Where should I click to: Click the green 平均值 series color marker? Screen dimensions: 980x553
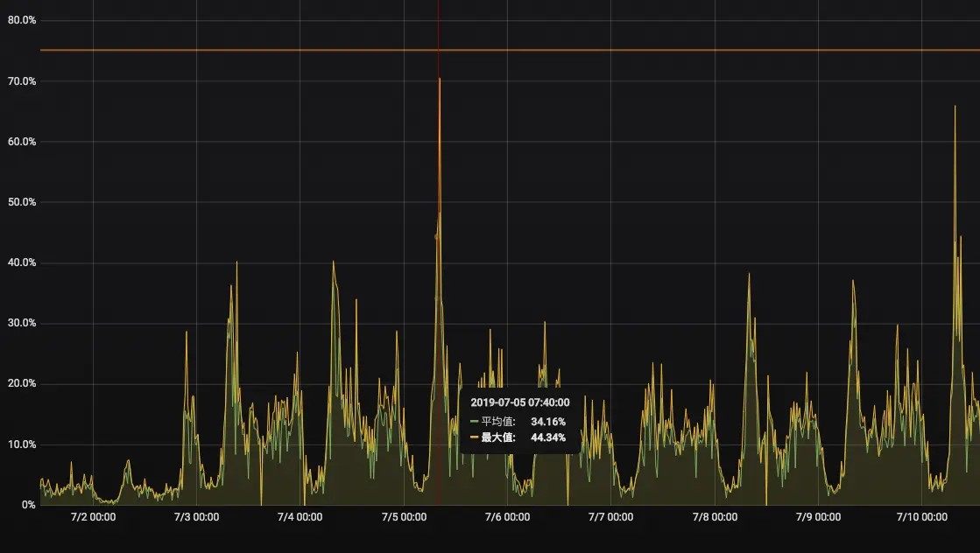pos(475,422)
